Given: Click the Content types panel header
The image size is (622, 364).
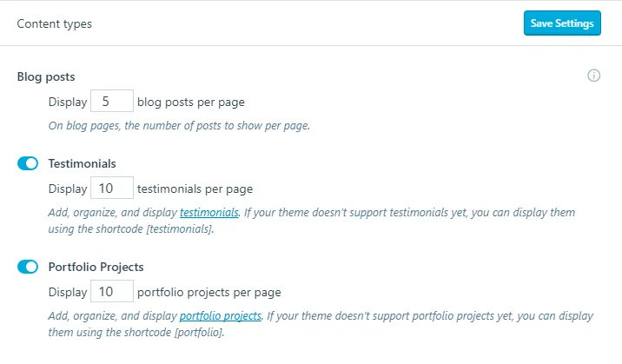Looking at the screenshot, I should click(55, 23).
